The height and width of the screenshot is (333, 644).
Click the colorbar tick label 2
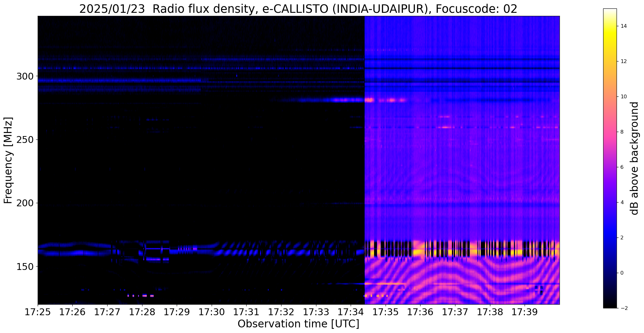point(622,238)
